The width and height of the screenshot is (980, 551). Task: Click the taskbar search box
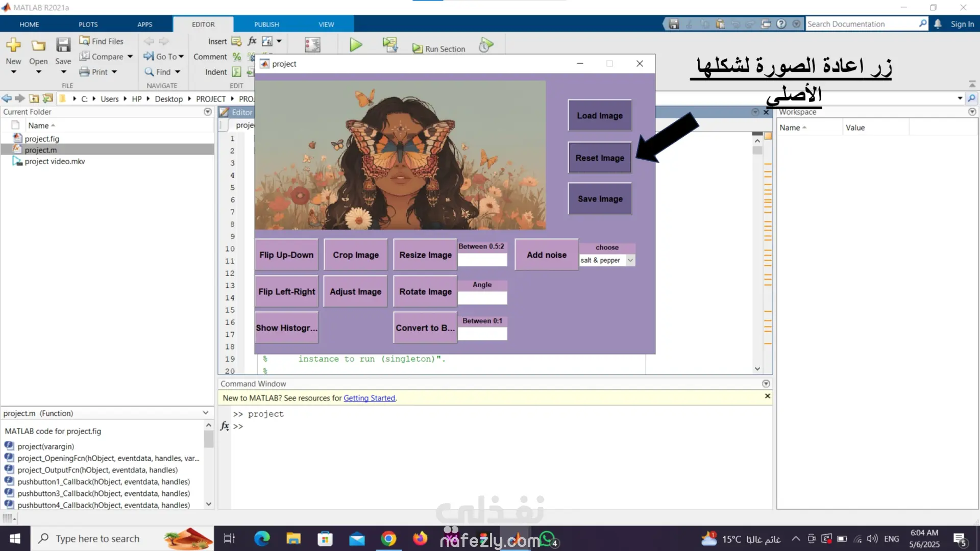coord(122,539)
